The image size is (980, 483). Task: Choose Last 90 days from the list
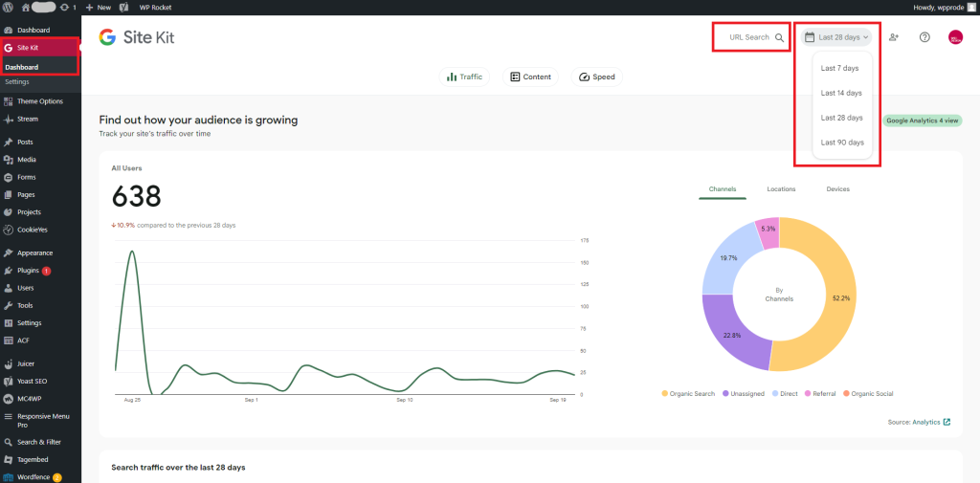pyautogui.click(x=842, y=143)
